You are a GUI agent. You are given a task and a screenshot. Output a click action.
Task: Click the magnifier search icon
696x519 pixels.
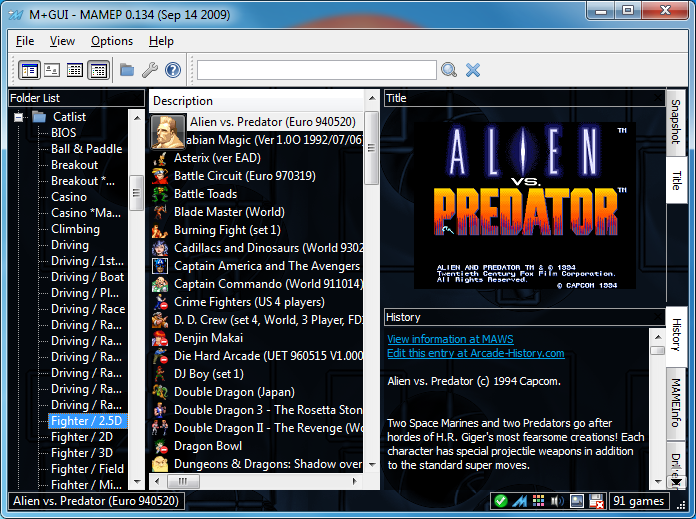(x=449, y=70)
